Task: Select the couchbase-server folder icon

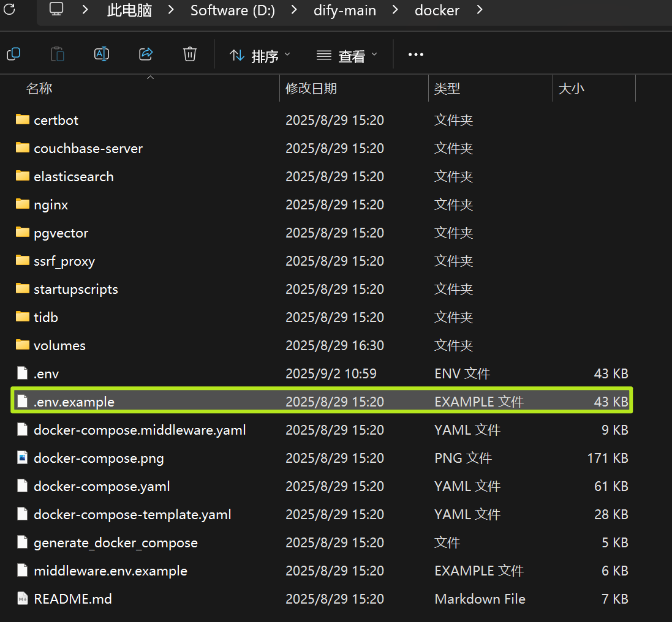Action: [x=22, y=148]
